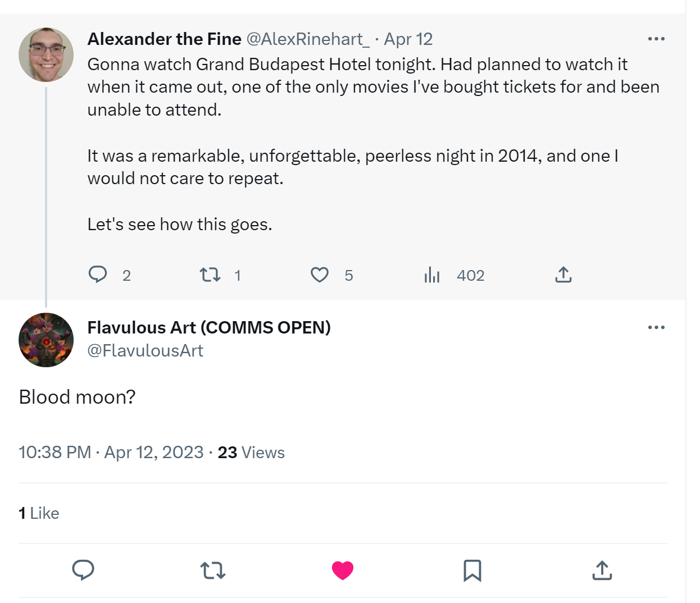Share Alexander the Fine's tweet
This screenshot has width=700, height=603.
coord(563,275)
